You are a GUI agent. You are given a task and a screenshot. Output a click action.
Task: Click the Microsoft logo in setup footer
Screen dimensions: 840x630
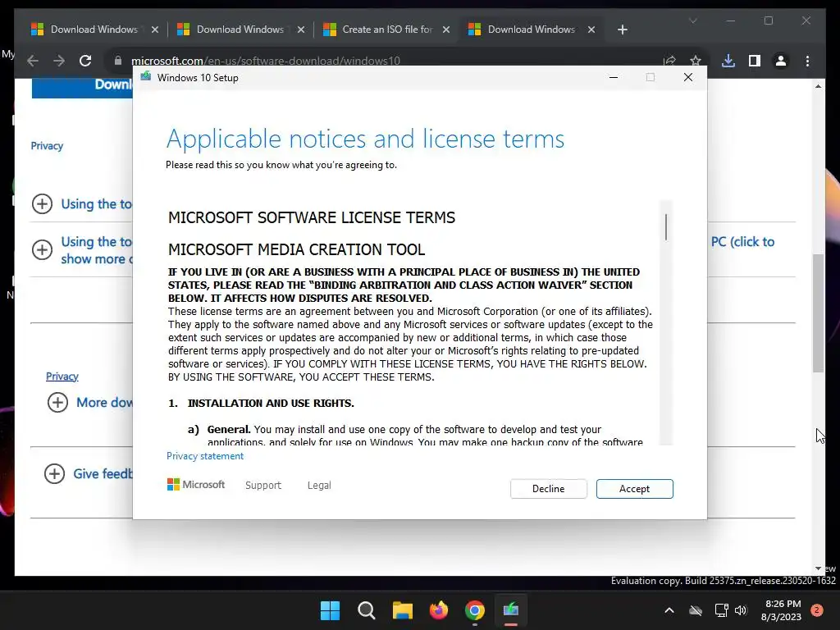click(196, 484)
